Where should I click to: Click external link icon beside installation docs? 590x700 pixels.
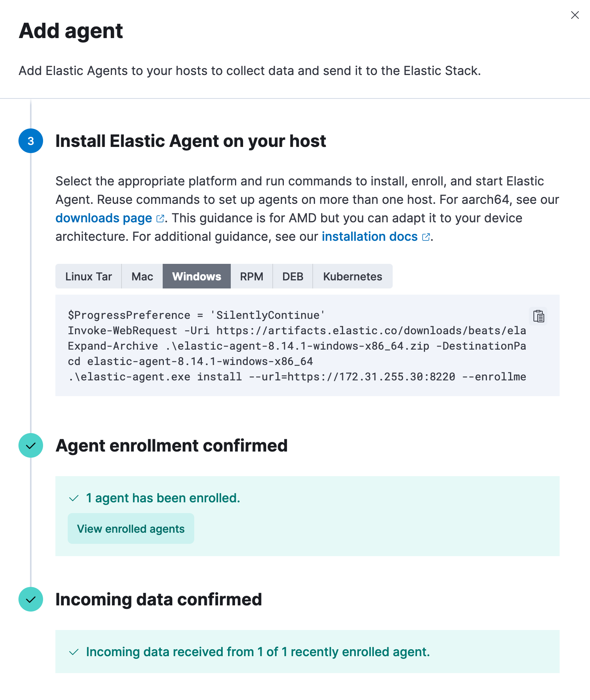coord(426,237)
